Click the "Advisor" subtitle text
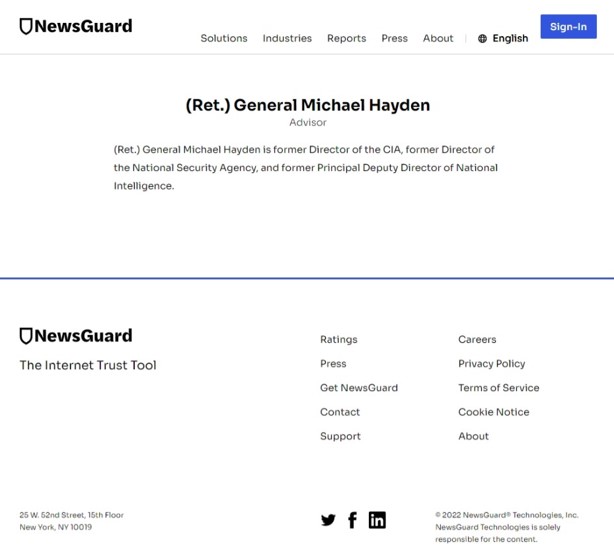614x551 pixels. pos(308,123)
